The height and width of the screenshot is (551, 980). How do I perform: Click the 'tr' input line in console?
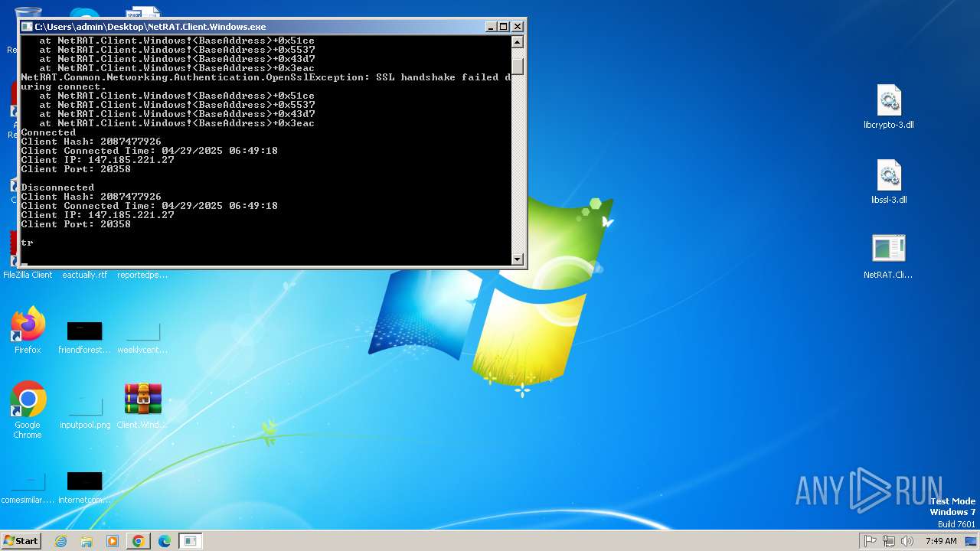tap(27, 243)
